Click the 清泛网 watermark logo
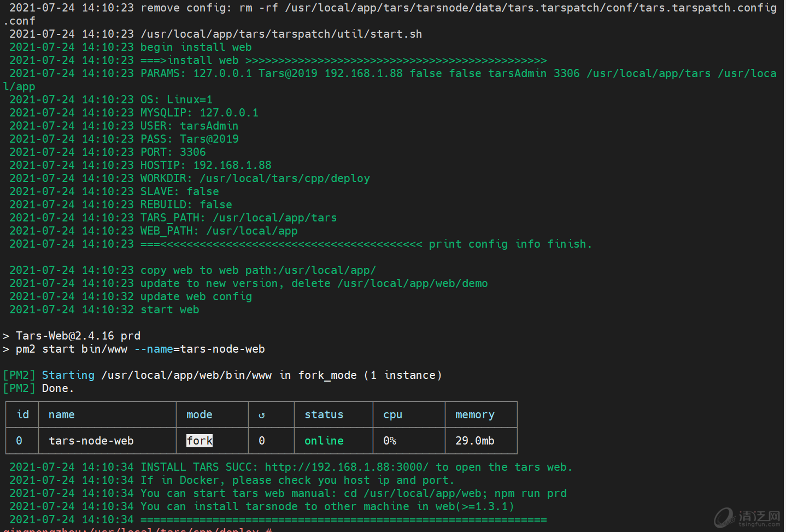 tap(747, 517)
